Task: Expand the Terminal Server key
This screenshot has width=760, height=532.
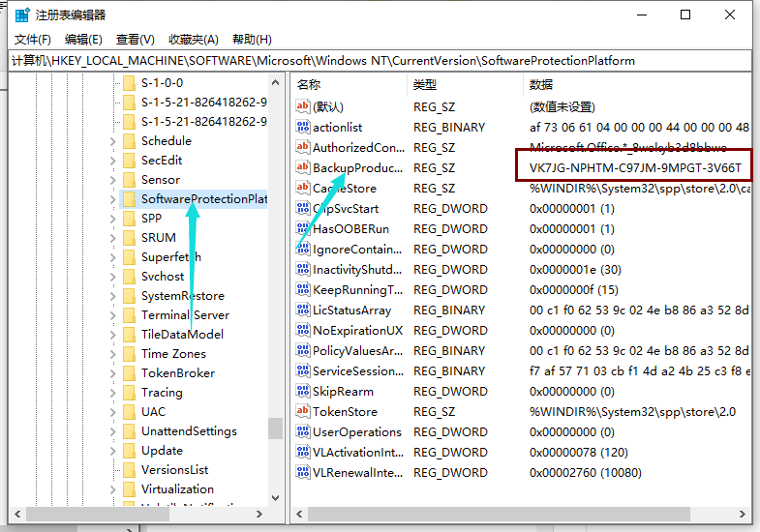Action: [113, 315]
